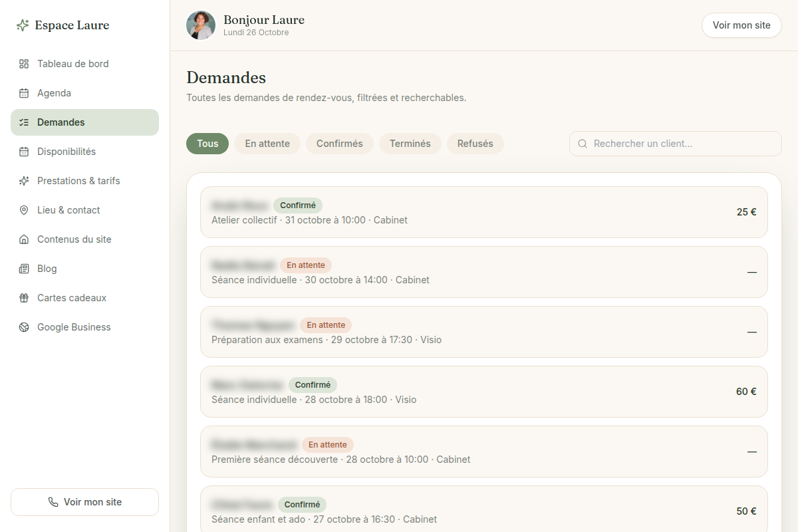Show Refusés requests
This screenshot has width=798, height=532.
click(x=475, y=144)
